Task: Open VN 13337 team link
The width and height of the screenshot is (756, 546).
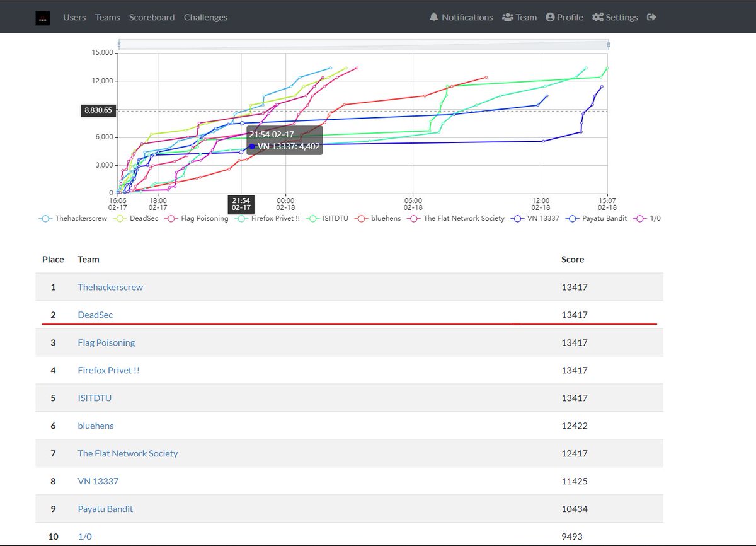Action: 98,481
